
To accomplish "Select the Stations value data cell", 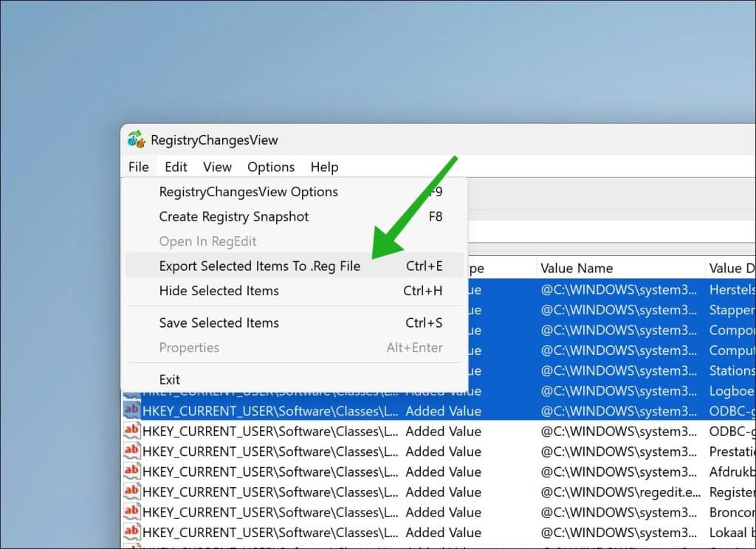I will click(x=732, y=370).
